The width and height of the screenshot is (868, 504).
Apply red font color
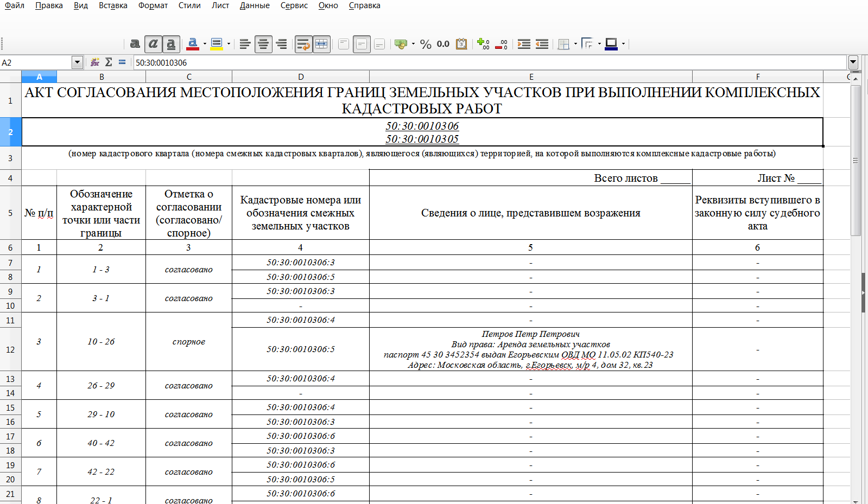(x=192, y=44)
